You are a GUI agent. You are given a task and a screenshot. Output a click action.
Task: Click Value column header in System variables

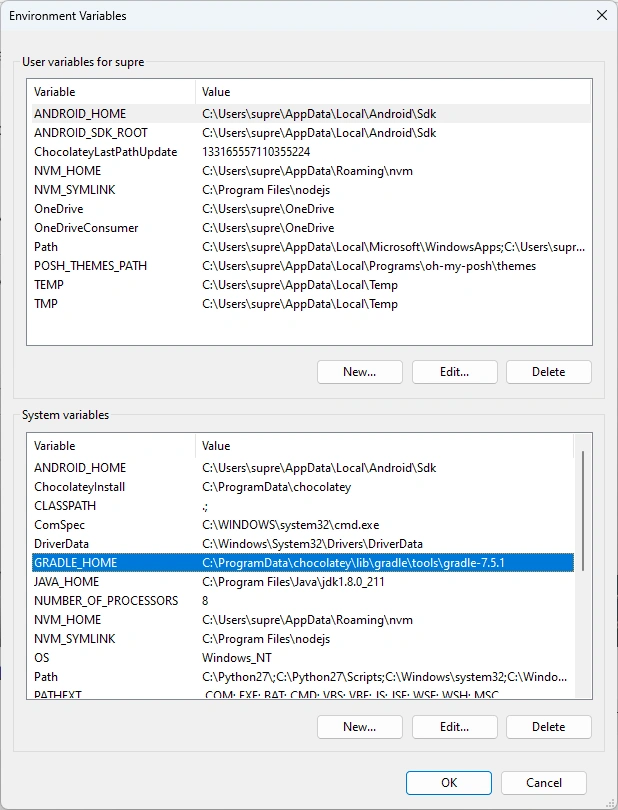click(x=380, y=446)
